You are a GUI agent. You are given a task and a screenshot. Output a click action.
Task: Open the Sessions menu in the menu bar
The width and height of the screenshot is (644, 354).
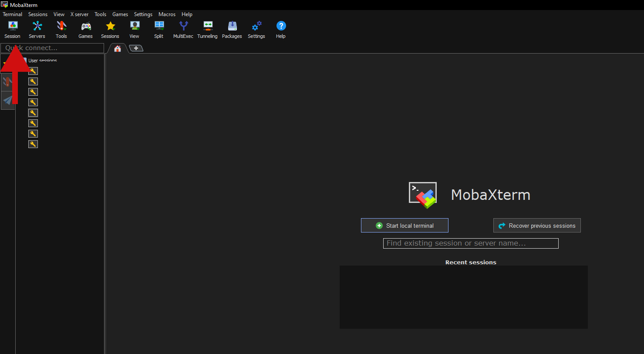(x=38, y=14)
